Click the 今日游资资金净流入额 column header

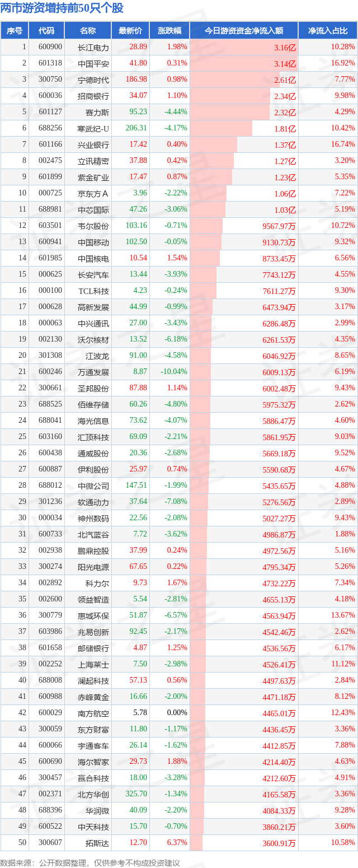[244, 31]
